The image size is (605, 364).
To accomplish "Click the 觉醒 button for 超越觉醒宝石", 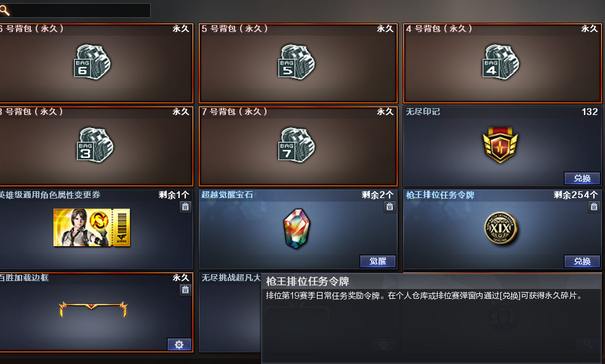I will pos(378,261).
